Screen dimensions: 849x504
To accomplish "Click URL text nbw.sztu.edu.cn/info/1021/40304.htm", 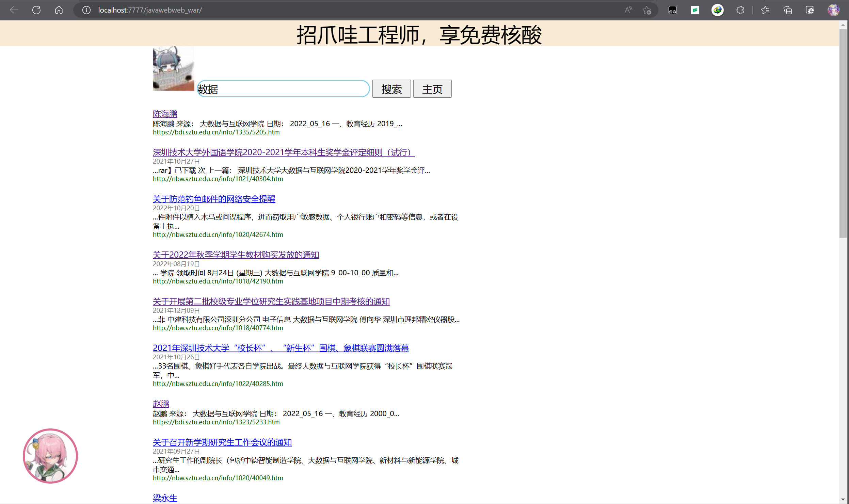I will tap(218, 179).
